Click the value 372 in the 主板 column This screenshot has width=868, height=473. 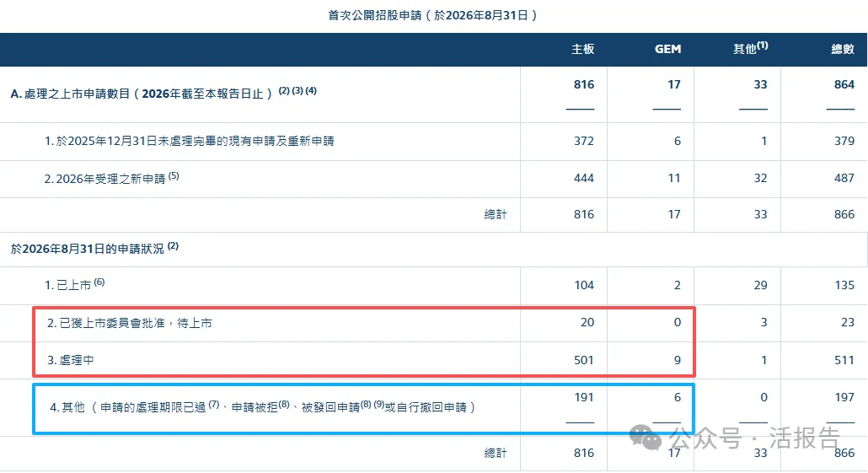(x=583, y=141)
